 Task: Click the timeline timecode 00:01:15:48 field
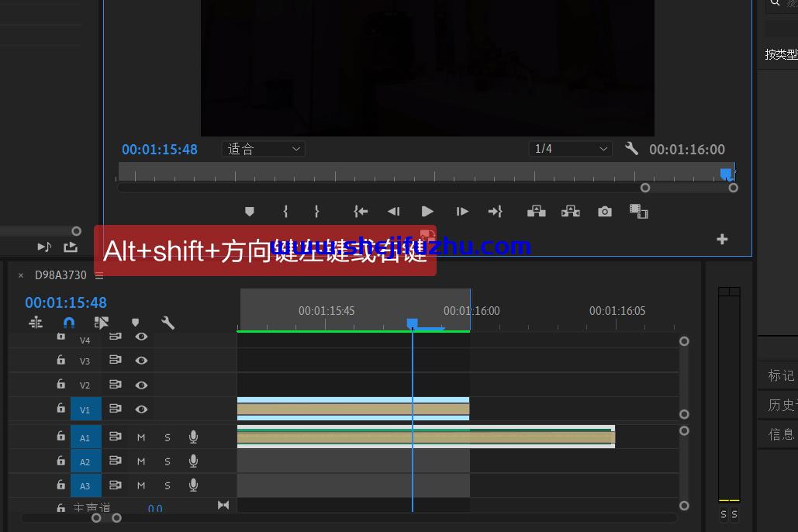(66, 302)
